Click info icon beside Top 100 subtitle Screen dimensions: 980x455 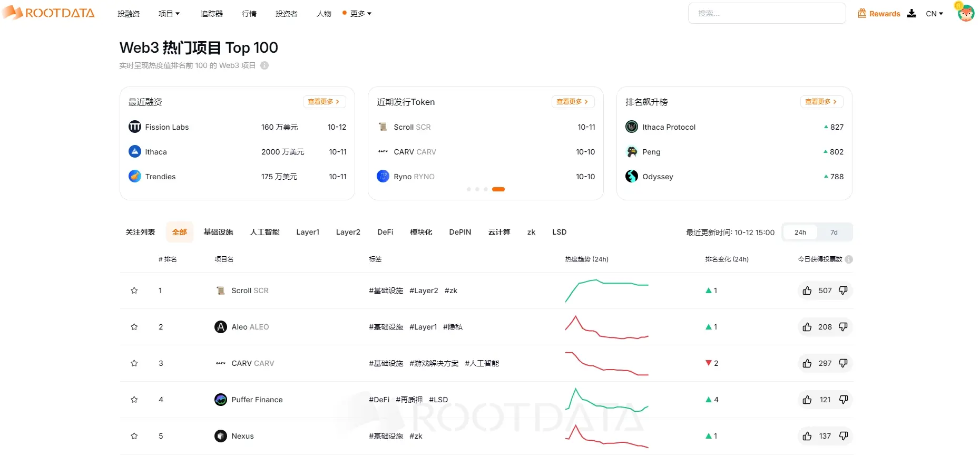pos(264,65)
